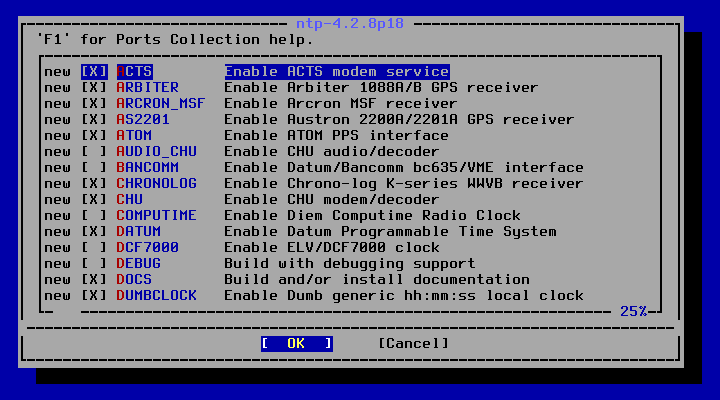Select the ACTS option name
This screenshot has width=720, height=400.
coord(135,72)
